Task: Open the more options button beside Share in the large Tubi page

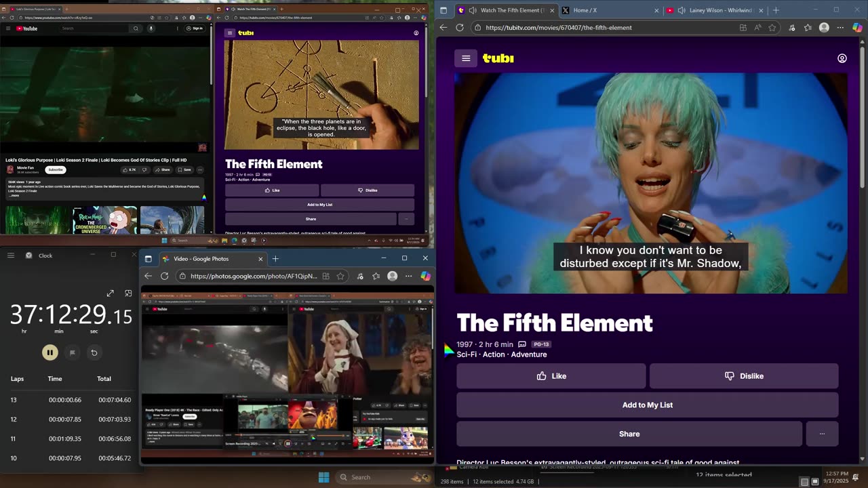Action: tap(822, 434)
